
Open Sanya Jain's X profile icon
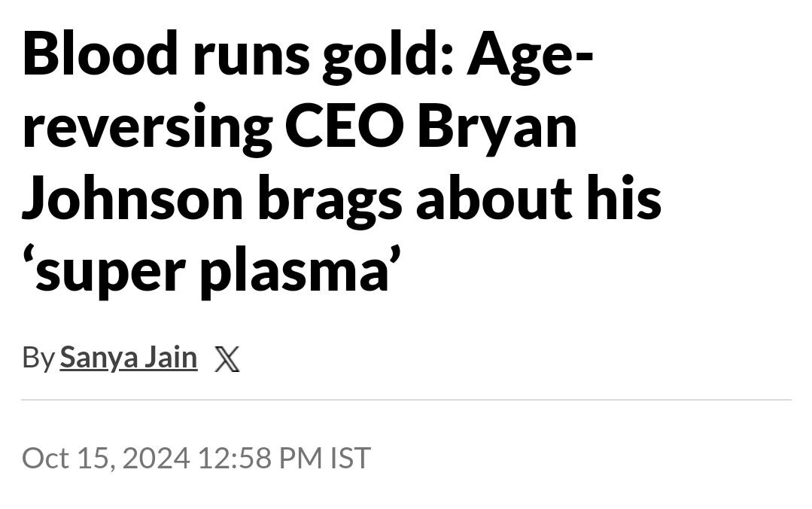point(227,358)
